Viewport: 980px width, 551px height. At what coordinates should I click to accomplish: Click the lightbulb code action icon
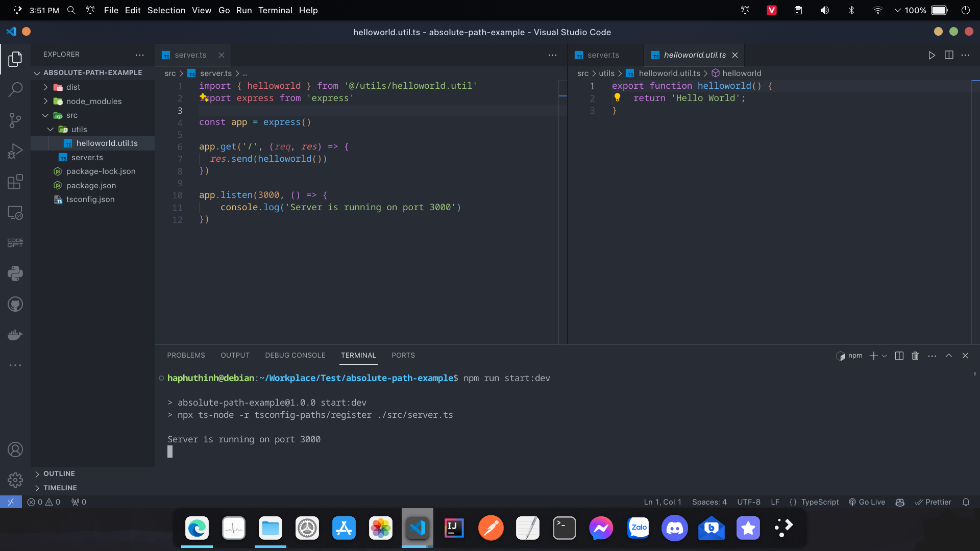617,97
